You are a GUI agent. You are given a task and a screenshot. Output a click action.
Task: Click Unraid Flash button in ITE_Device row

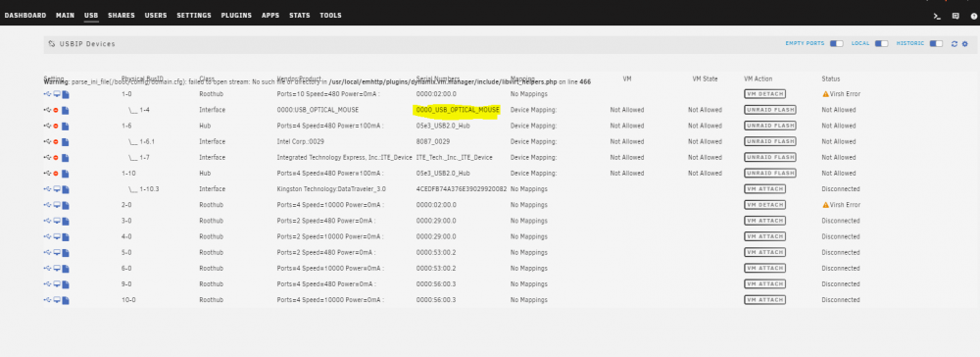[769, 157]
